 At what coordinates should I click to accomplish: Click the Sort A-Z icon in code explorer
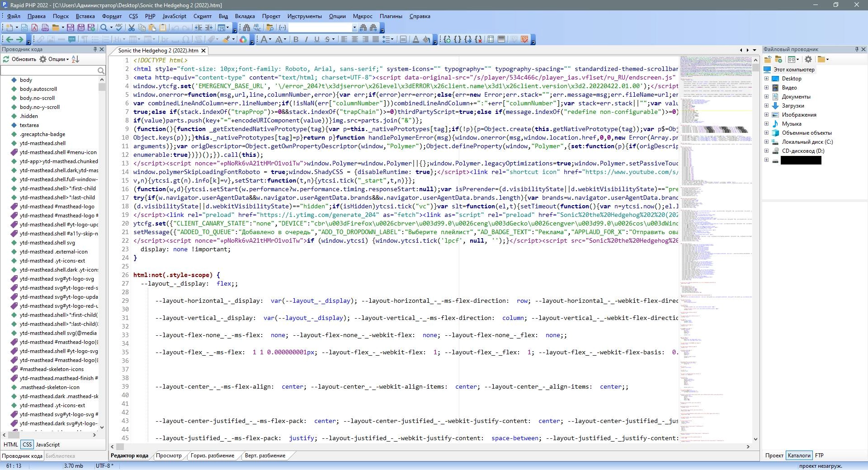pos(75,59)
